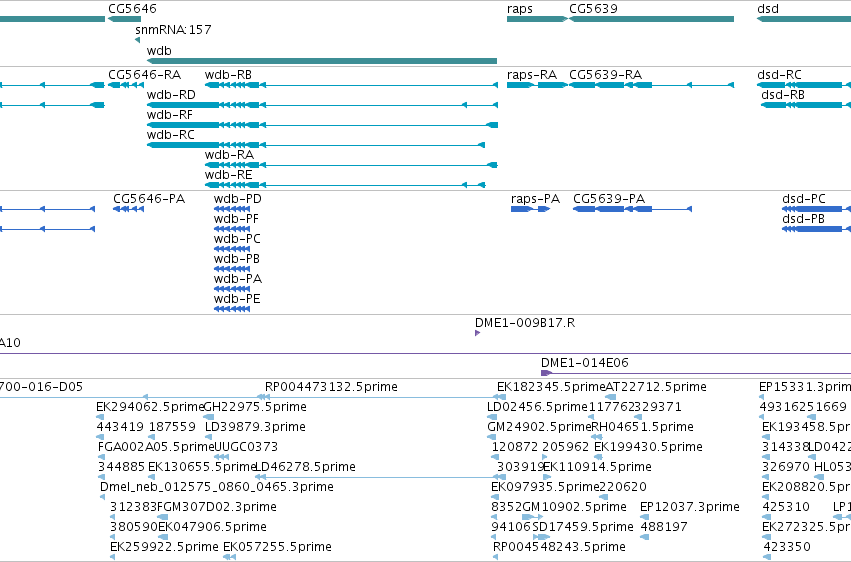Open the EK047906.5prime EST label

[x=212, y=528]
